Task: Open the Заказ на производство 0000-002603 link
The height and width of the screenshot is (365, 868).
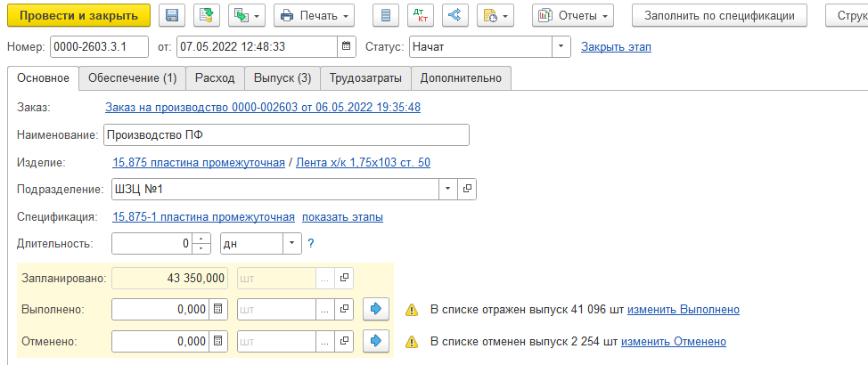Action: point(263,108)
